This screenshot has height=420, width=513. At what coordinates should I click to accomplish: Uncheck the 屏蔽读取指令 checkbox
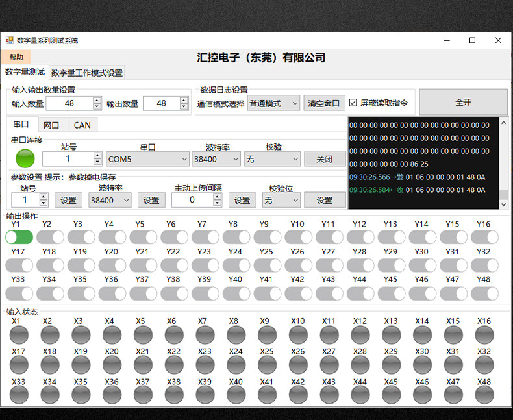pos(353,103)
